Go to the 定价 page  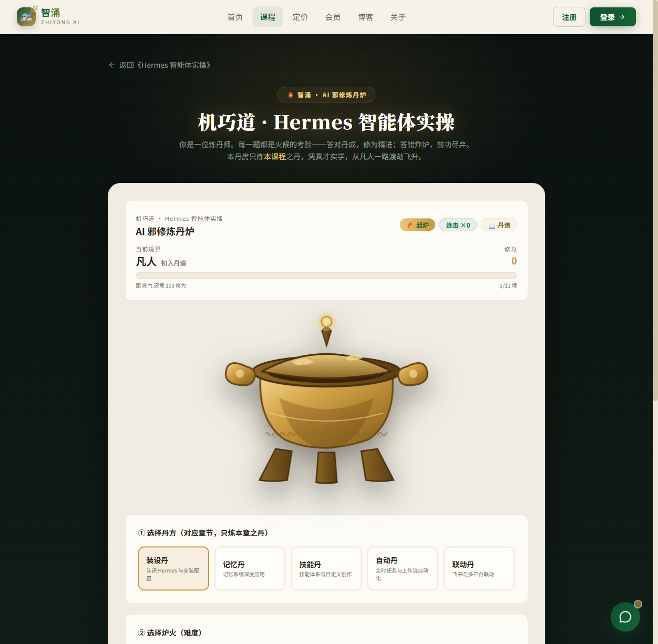click(x=300, y=17)
